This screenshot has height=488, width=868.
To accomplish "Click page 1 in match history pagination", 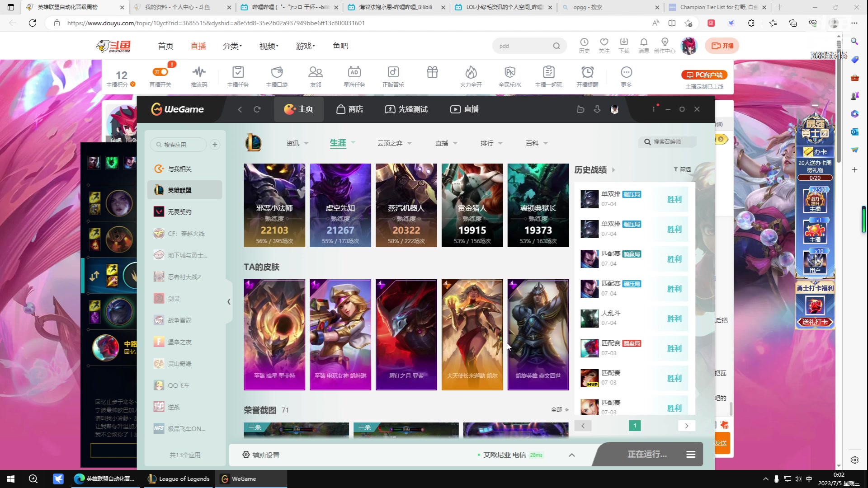I will tap(635, 426).
